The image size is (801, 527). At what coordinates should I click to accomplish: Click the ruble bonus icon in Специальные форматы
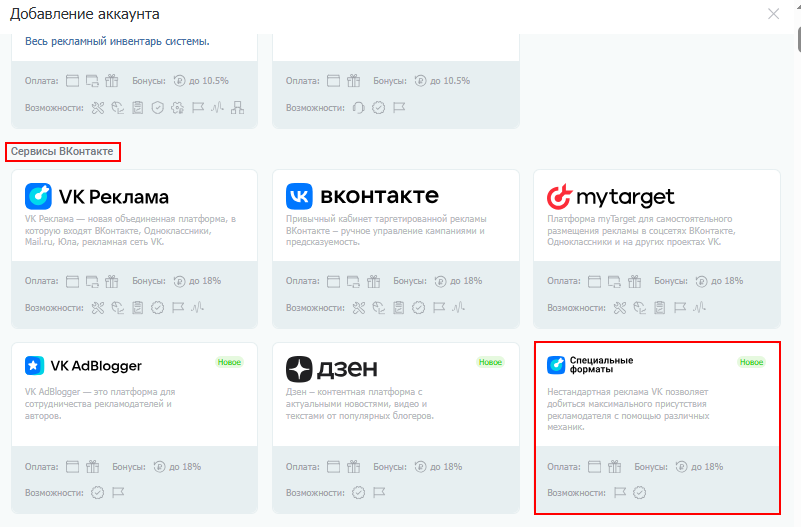pos(681,467)
